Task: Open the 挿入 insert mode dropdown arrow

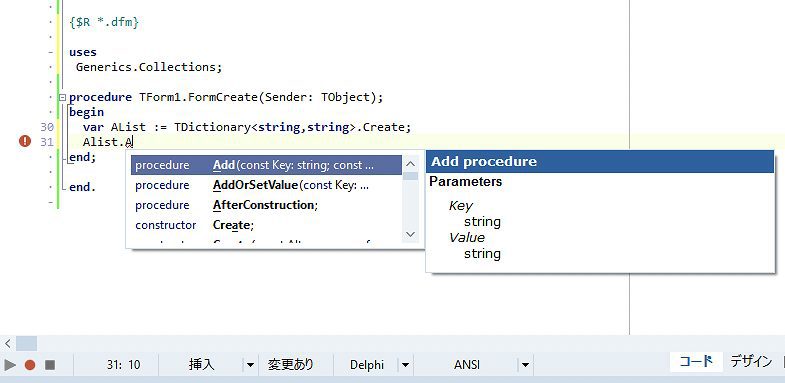Action: 250,365
